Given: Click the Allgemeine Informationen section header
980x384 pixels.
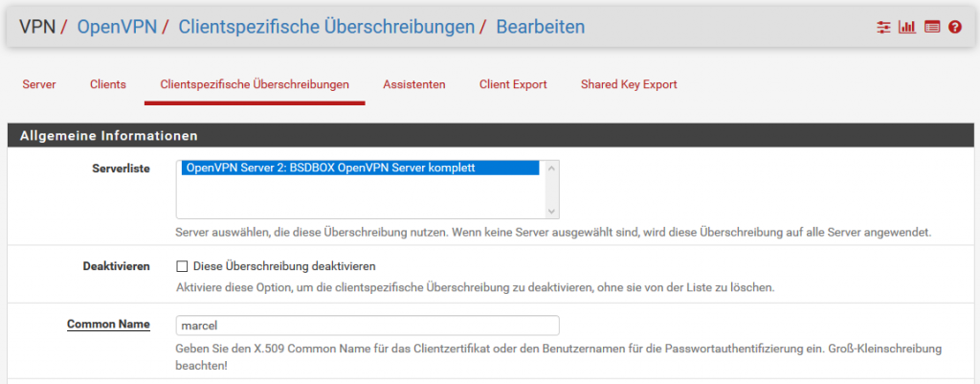Looking at the screenshot, I should (491, 135).
